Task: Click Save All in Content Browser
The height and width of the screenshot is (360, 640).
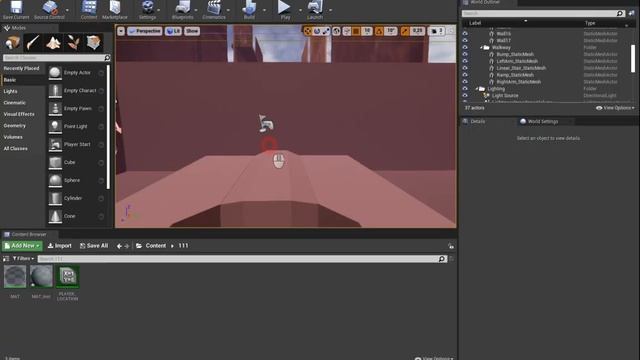Action: [94, 246]
